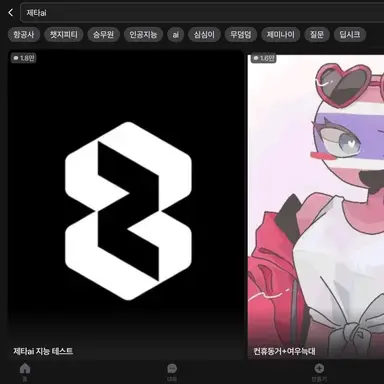Select the ai tag chip

(x=176, y=34)
